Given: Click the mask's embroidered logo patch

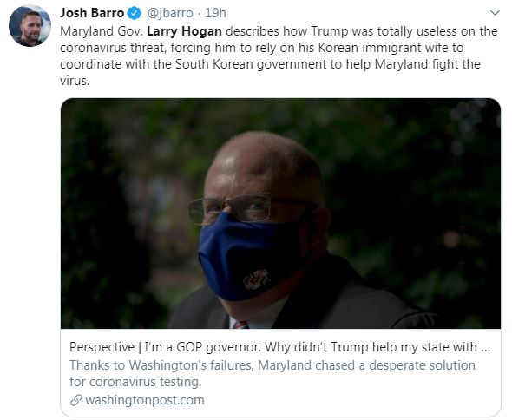Looking at the screenshot, I should pyautogui.click(x=257, y=279).
